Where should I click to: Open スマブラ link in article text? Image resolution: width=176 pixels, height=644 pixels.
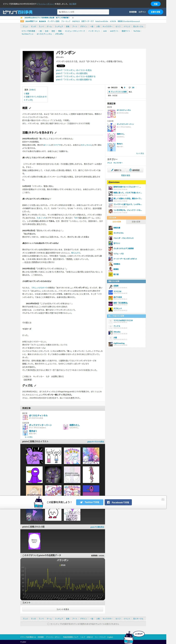[56, 145]
